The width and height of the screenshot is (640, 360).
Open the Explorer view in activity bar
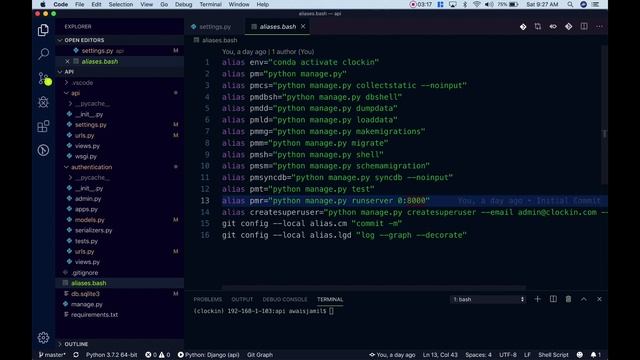(43, 30)
